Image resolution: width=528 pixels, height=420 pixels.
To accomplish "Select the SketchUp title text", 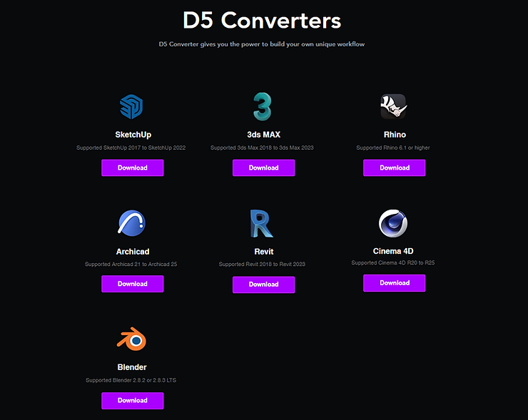I will click(x=133, y=135).
